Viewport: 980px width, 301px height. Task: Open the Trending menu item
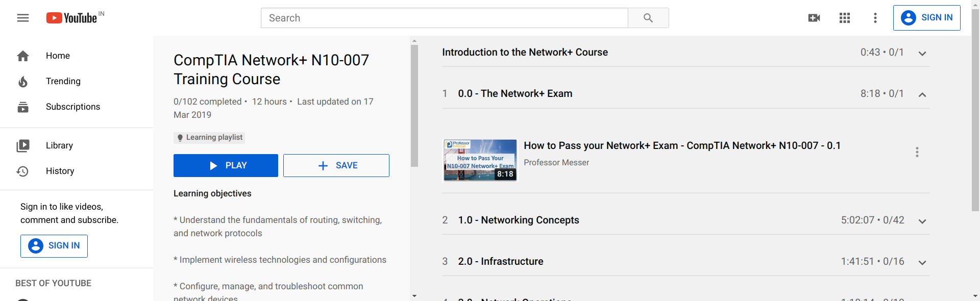coord(77,81)
